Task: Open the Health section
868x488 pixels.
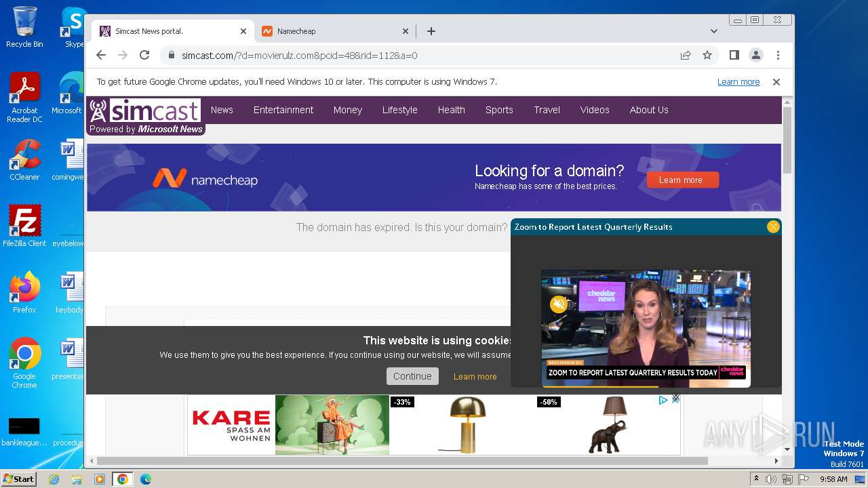Action: pos(451,110)
